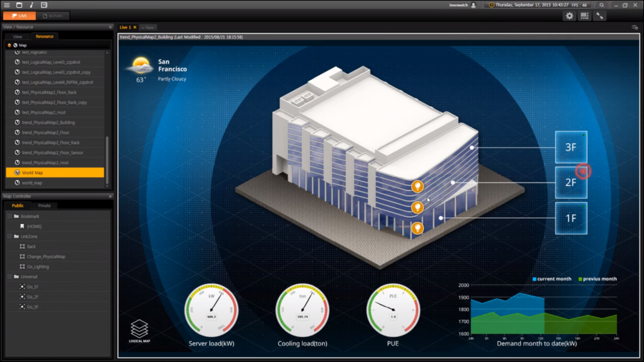Select Go_3F universal zone

pos(32,307)
